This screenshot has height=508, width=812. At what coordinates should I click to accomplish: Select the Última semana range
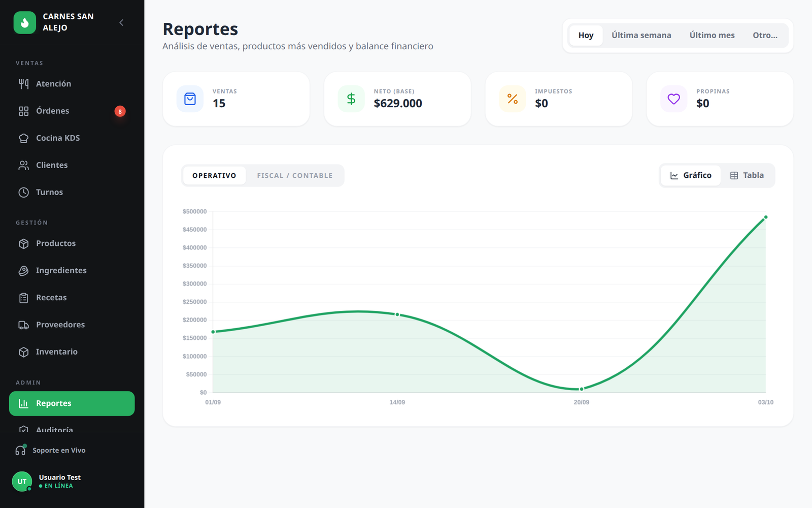pos(641,36)
